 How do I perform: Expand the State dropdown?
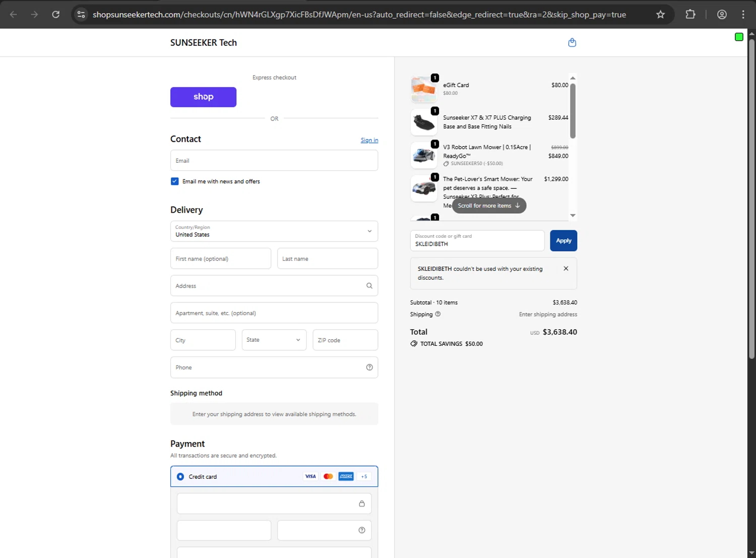[274, 340]
